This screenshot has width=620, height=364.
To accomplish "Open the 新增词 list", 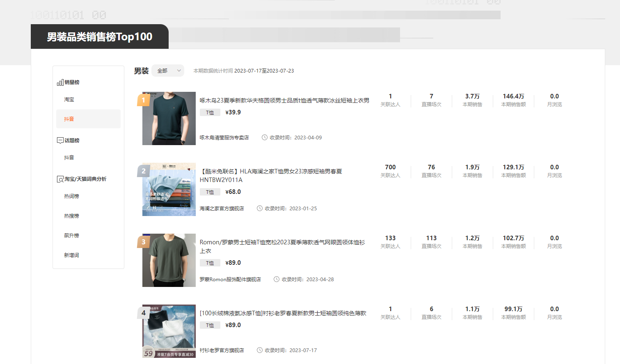I will click(x=71, y=255).
